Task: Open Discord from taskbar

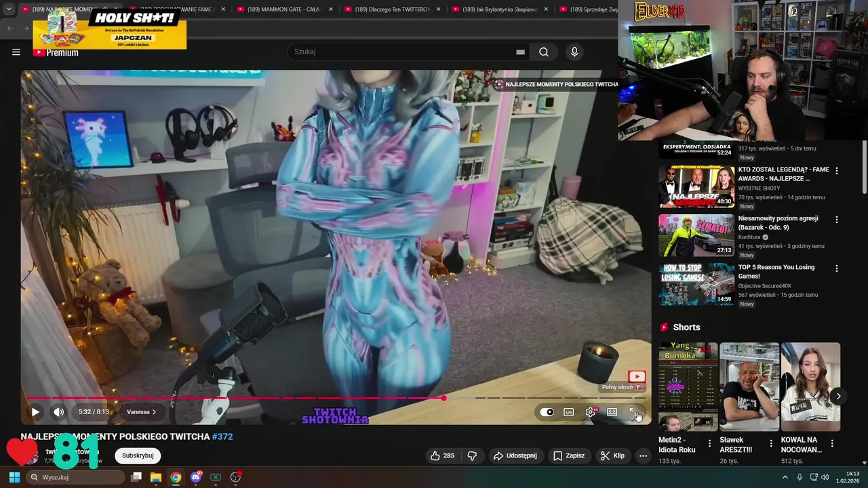Action: coord(196,477)
